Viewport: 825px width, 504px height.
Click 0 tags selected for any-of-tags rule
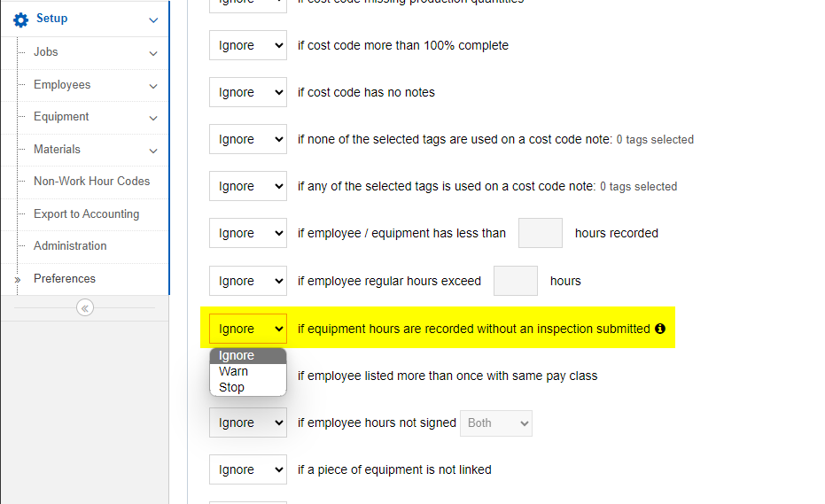click(638, 186)
